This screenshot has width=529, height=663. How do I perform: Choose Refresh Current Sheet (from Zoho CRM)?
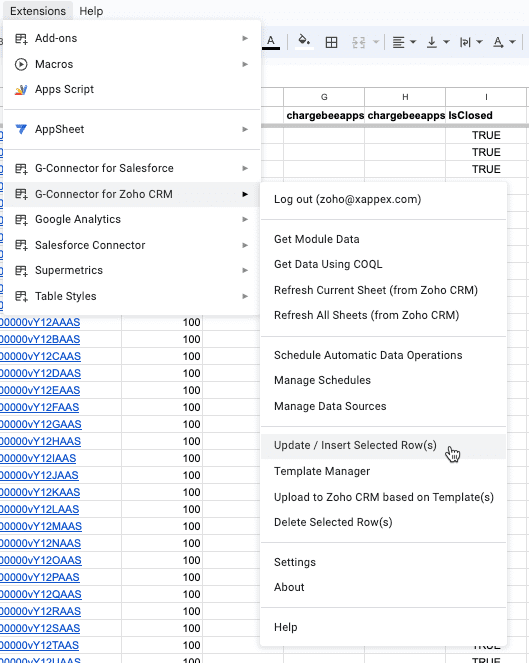coord(383,290)
